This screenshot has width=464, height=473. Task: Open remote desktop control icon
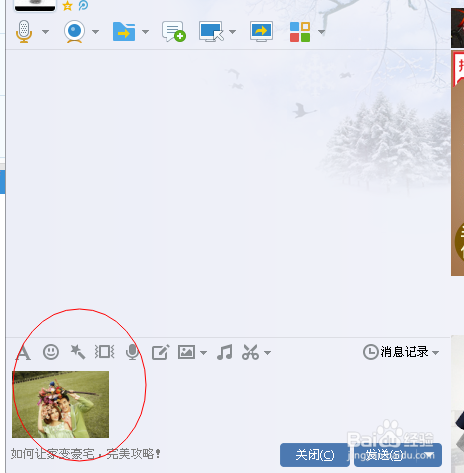[211, 32]
